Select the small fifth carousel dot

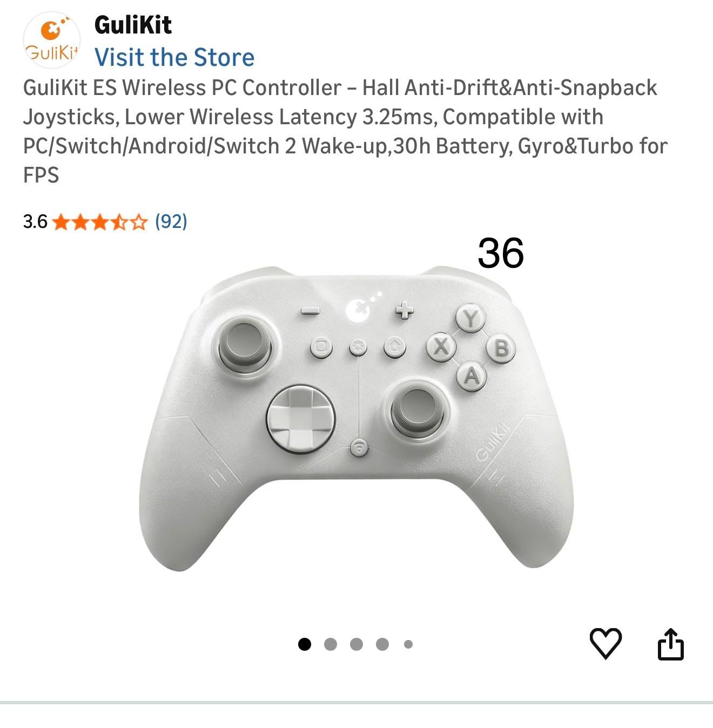click(408, 644)
